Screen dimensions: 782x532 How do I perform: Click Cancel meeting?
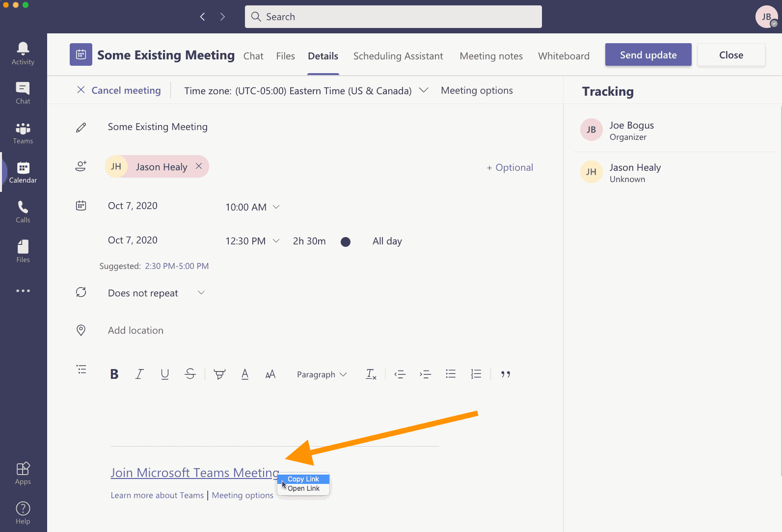pos(119,90)
